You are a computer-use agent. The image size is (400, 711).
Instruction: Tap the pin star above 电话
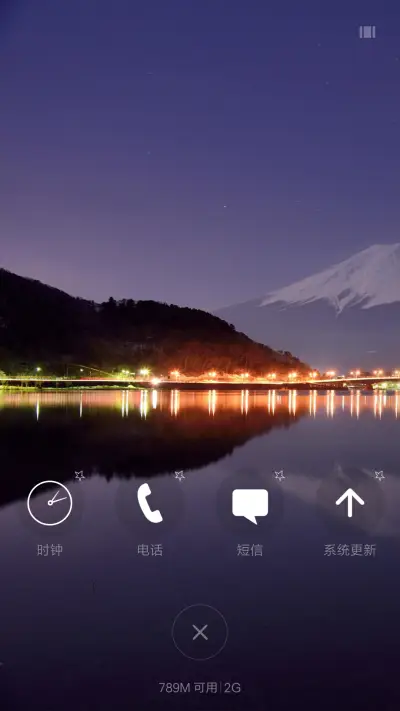[180, 476]
